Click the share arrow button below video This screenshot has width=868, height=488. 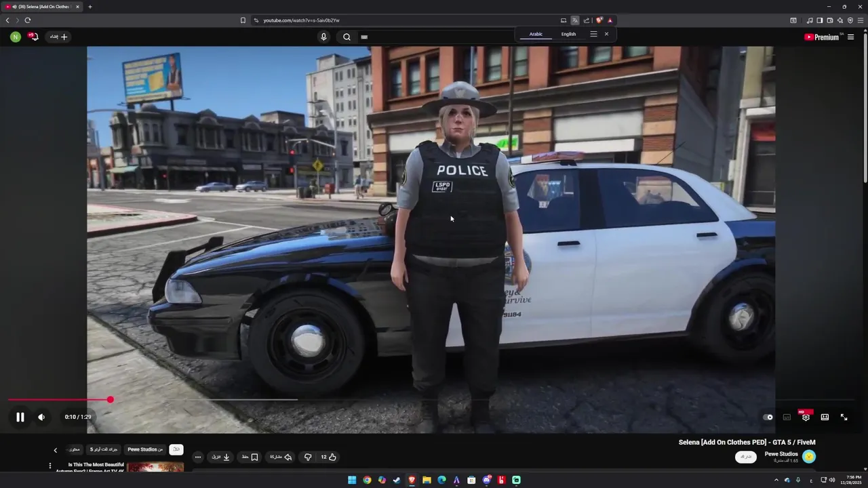coord(281,457)
